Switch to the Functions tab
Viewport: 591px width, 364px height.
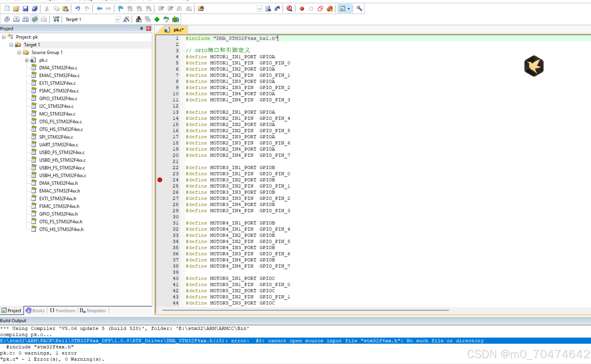tap(63, 310)
